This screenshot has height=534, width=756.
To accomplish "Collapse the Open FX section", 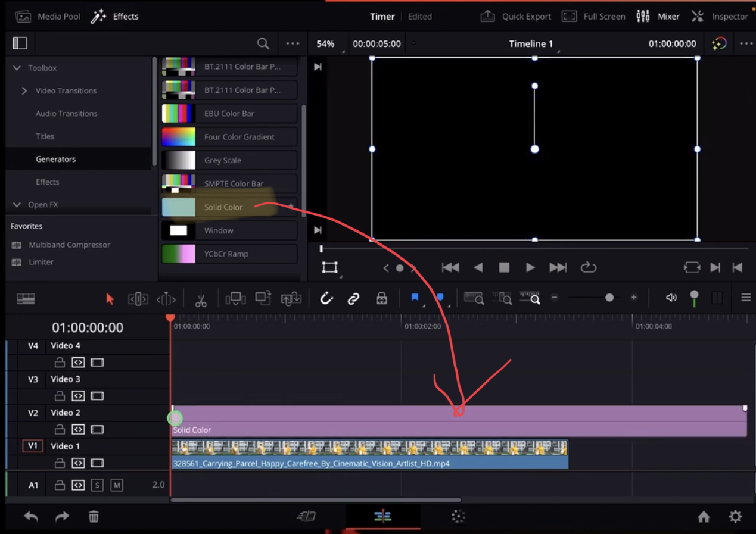I will [x=17, y=204].
